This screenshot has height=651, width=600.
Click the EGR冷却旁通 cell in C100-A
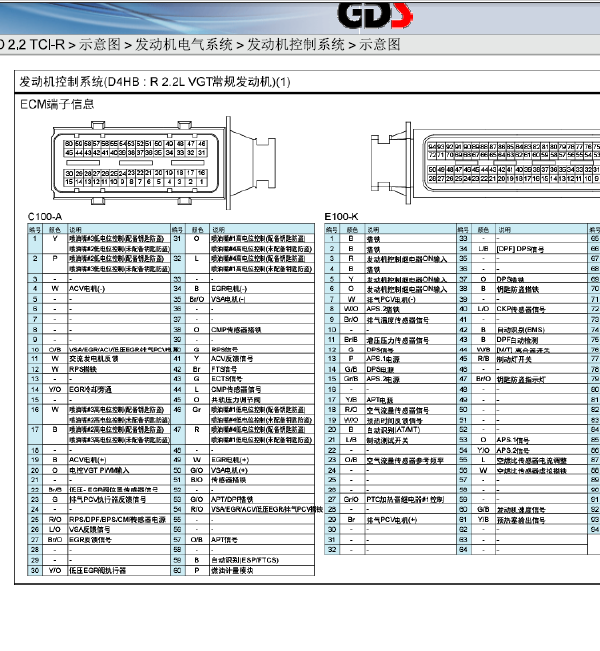[x=90, y=388]
